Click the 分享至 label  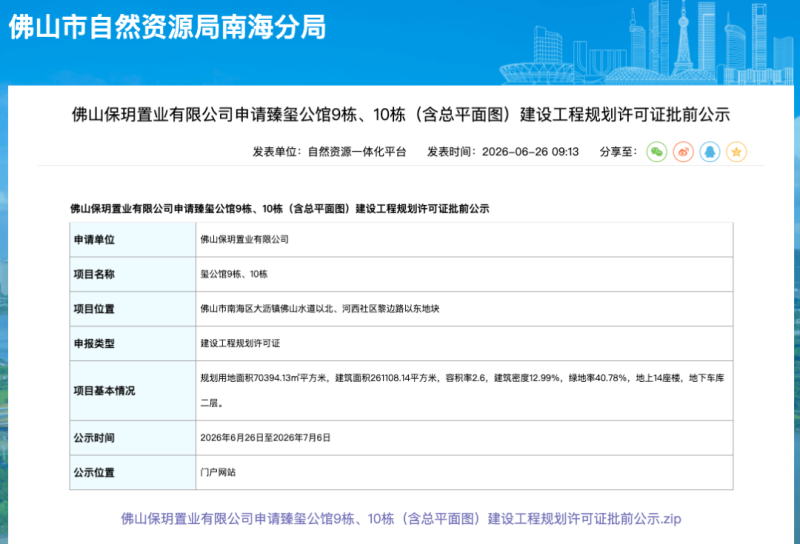(618, 152)
